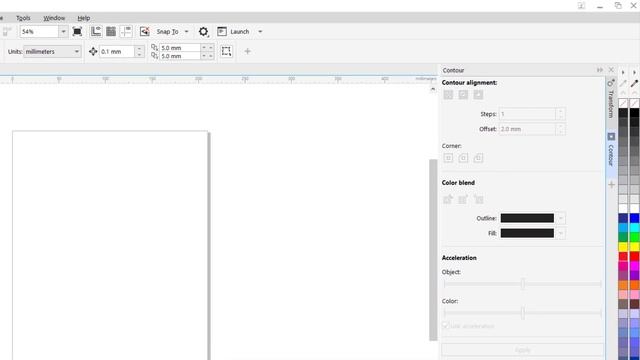
Task: Click the Object acceleration slider
Action: click(x=522, y=283)
